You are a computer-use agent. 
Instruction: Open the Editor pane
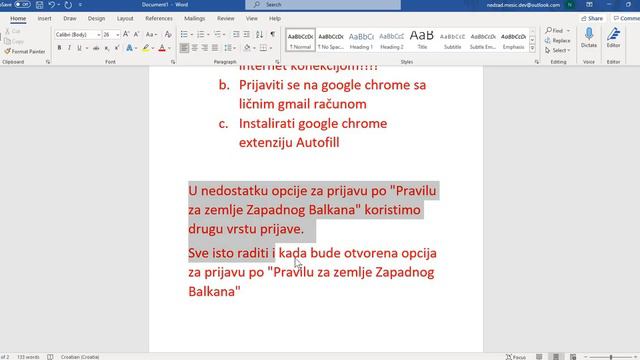tap(613, 38)
